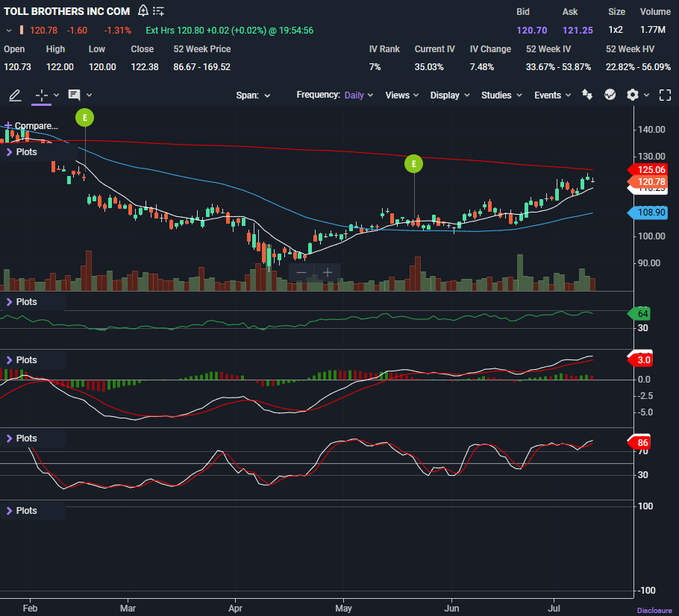The width and height of the screenshot is (679, 616).
Task: Add a comparison symbol with Compare
Action: point(31,126)
